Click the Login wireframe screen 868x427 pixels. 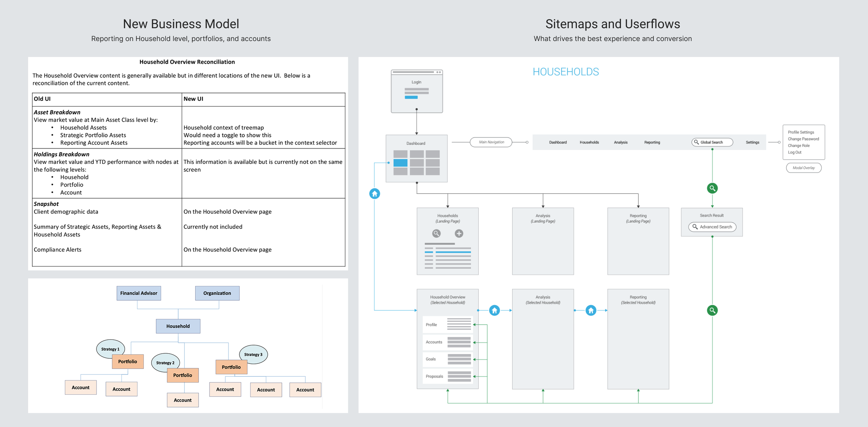[x=417, y=91]
